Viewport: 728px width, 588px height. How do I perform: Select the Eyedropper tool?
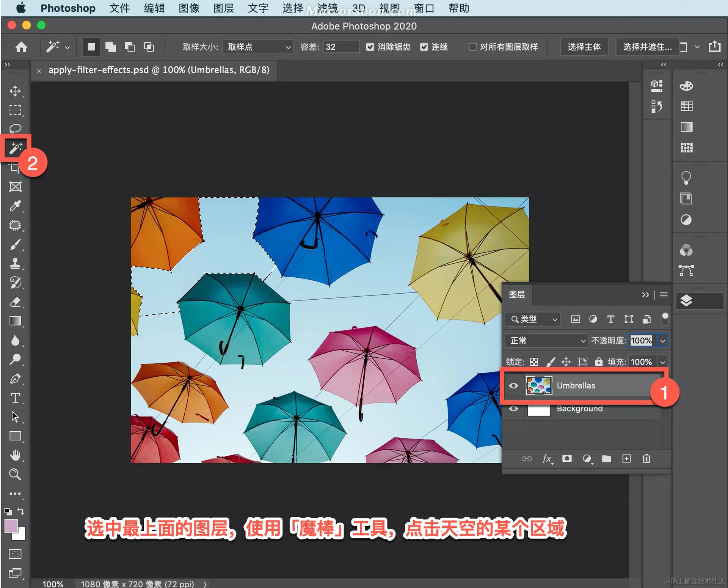click(x=15, y=206)
